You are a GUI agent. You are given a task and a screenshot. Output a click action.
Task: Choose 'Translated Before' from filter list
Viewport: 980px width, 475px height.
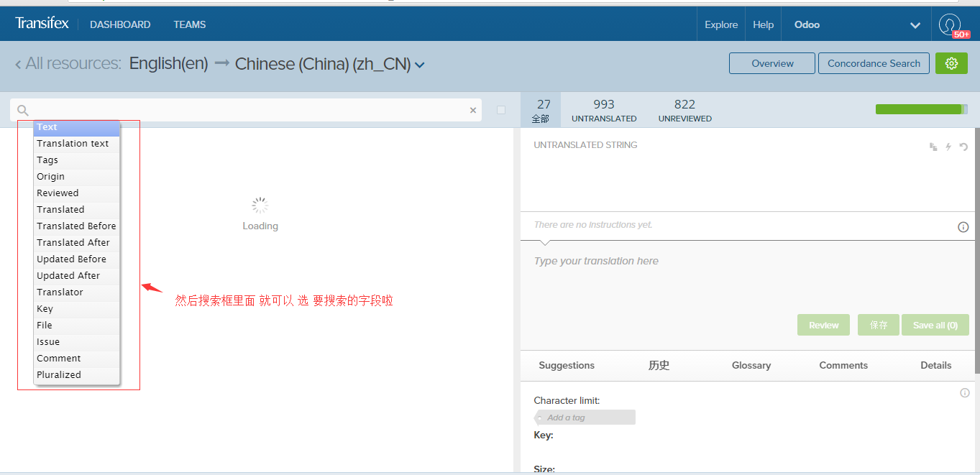coord(76,226)
